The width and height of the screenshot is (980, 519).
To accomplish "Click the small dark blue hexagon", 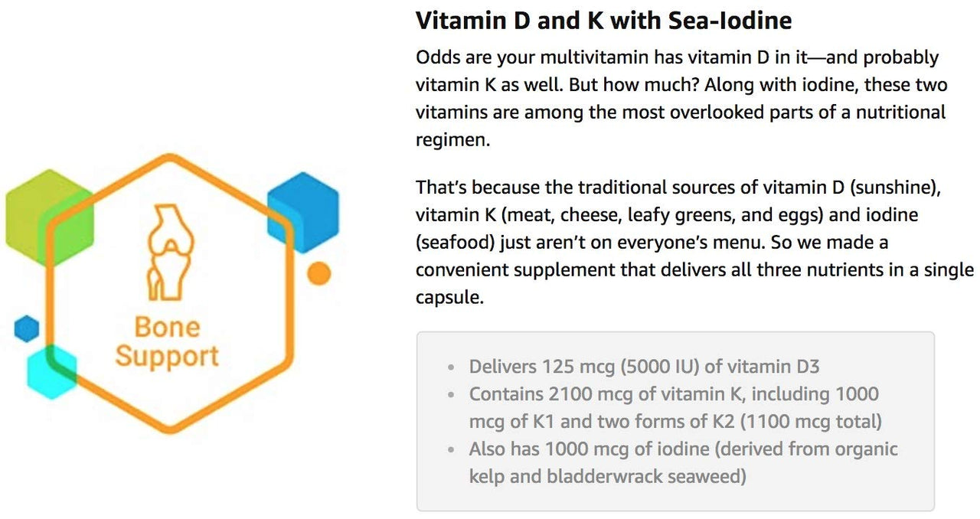I will (27, 328).
